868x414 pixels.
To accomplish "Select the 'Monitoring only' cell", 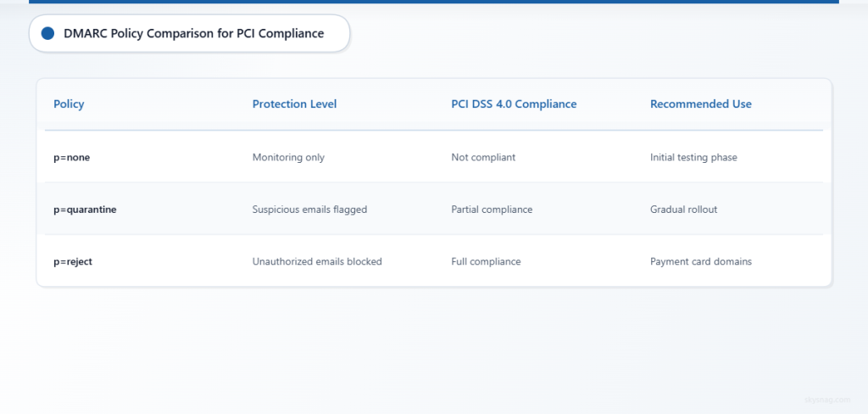I will tap(288, 158).
